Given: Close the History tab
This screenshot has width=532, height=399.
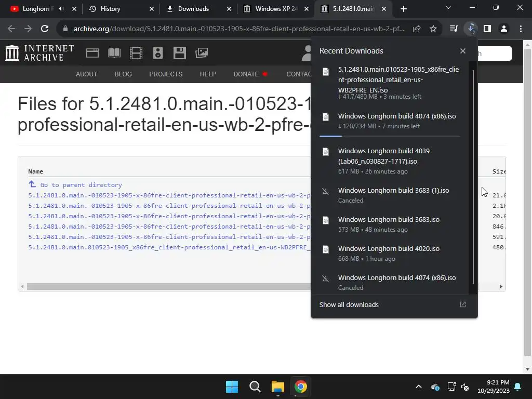Looking at the screenshot, I should click(x=152, y=9).
